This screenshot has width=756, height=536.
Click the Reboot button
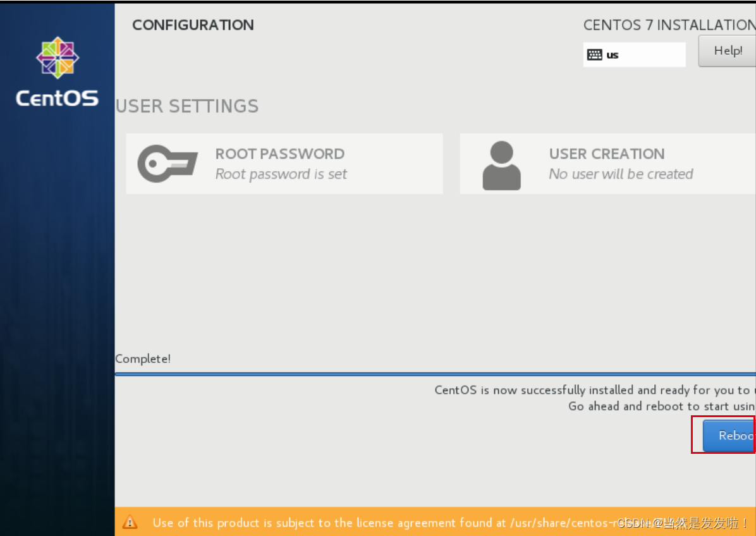point(729,435)
